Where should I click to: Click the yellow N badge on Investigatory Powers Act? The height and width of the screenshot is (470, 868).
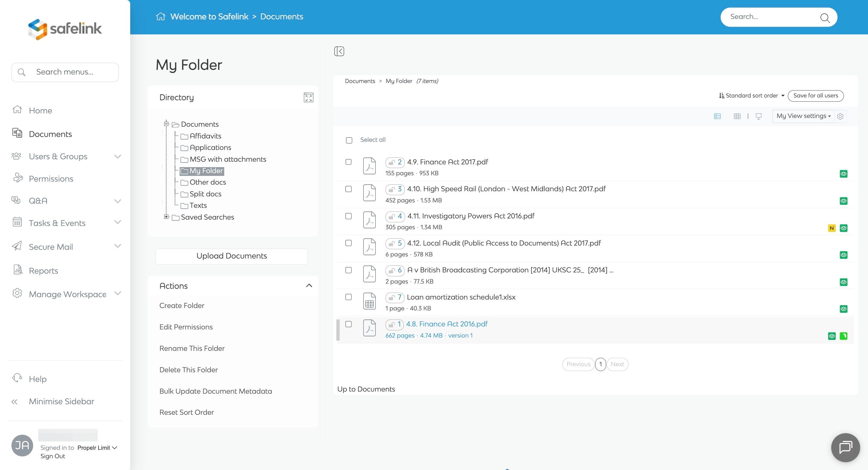[832, 228]
